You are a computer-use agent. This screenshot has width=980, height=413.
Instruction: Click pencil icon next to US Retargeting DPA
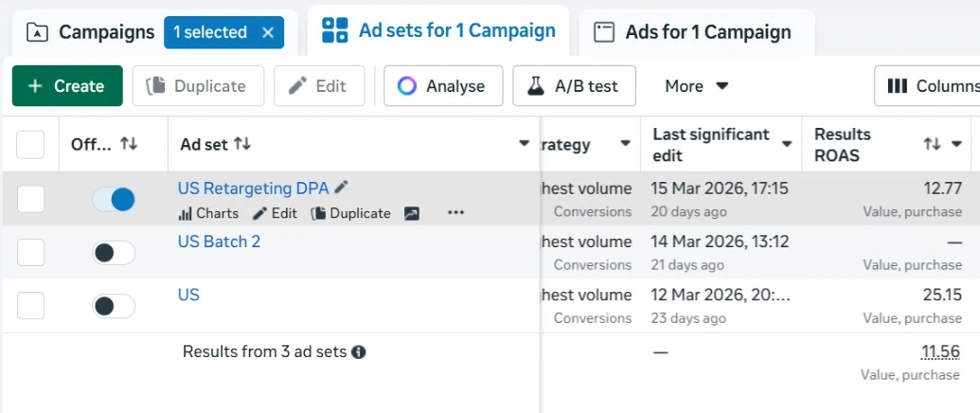341,187
